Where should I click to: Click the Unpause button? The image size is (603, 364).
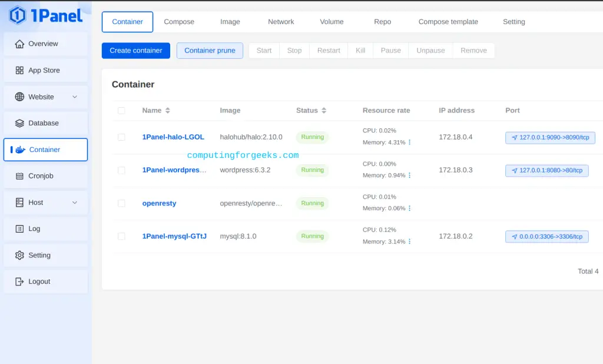430,51
